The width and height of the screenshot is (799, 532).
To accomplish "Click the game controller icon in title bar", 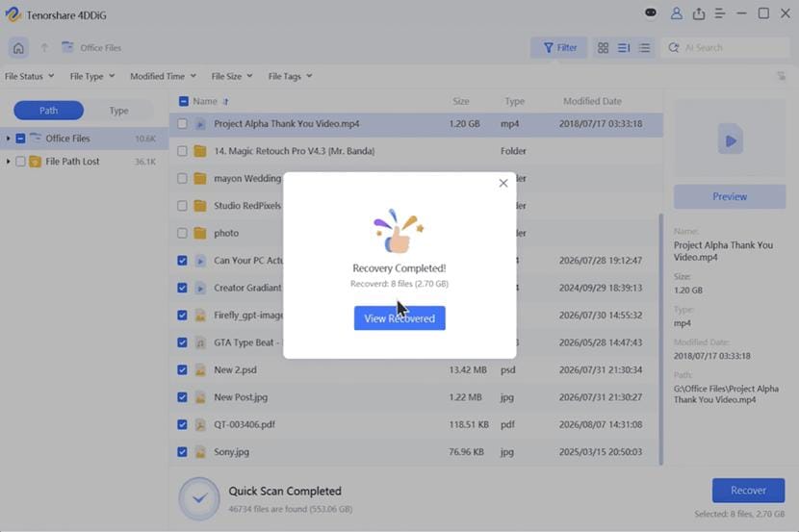I will 650,13.
